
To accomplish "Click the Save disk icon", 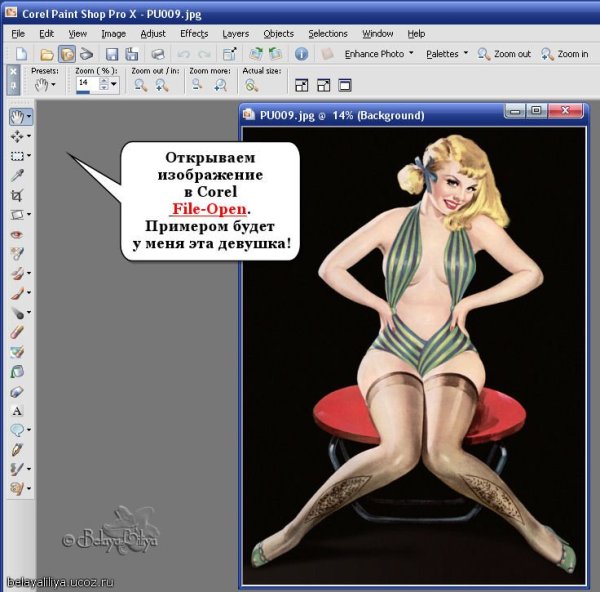I will coord(112,54).
